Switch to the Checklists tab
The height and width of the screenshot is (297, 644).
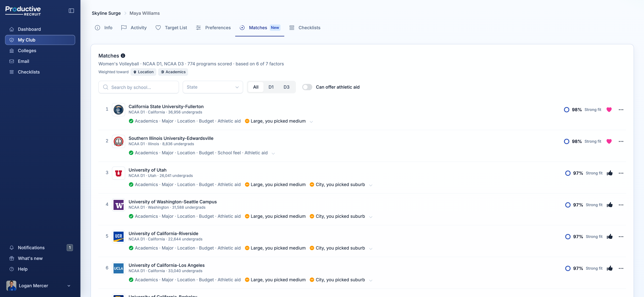[x=305, y=28]
